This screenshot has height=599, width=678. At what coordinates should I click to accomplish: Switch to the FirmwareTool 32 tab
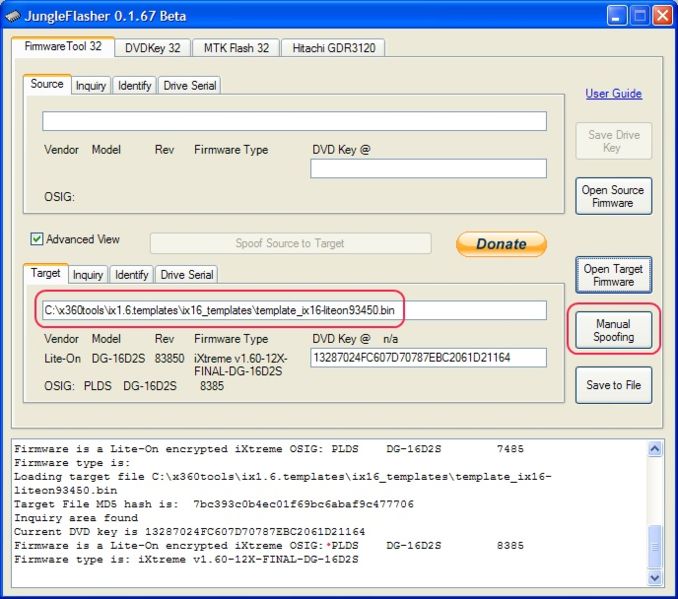(63, 46)
